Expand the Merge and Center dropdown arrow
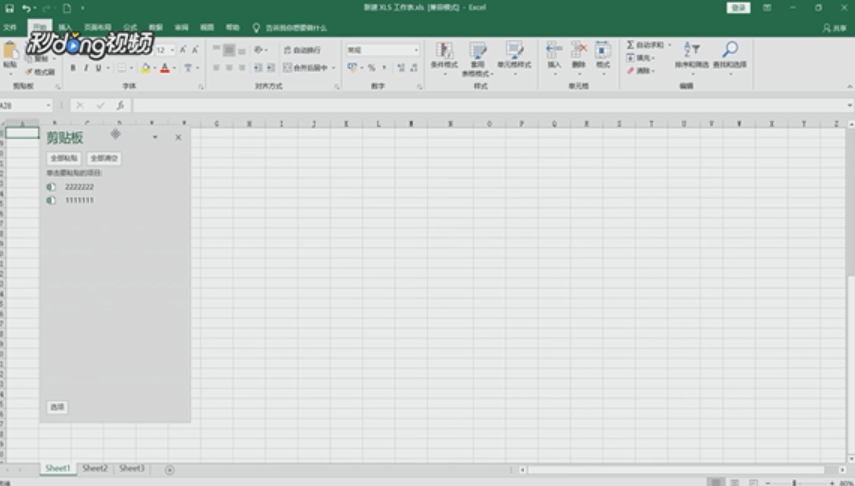 click(x=334, y=68)
